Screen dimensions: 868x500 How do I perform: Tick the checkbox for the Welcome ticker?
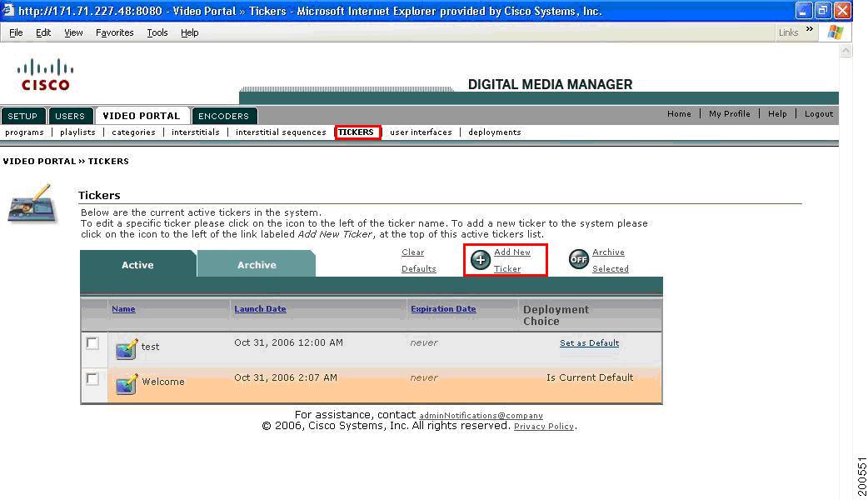[92, 379]
